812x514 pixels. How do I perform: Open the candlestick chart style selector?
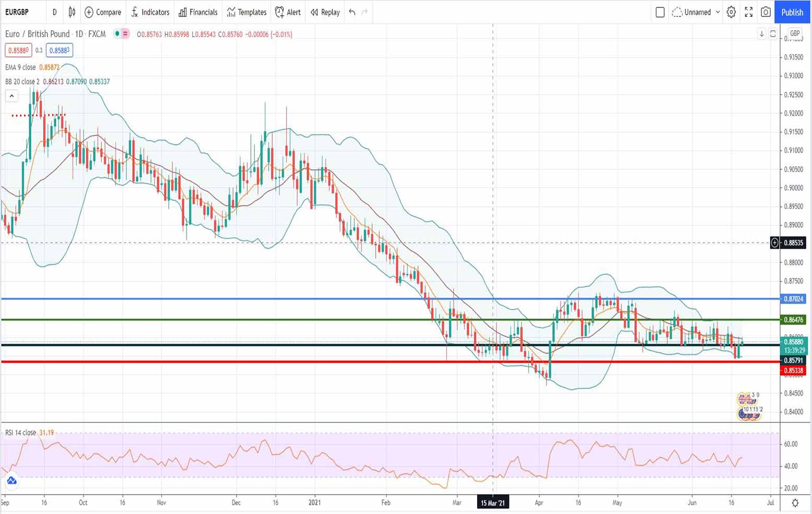pyautogui.click(x=72, y=12)
